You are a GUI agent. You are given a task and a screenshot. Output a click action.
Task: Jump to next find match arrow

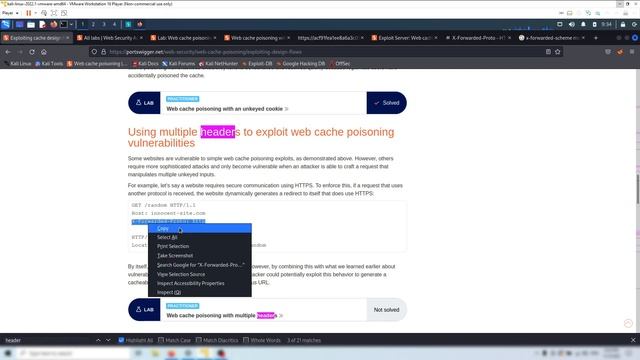[x=108, y=340]
